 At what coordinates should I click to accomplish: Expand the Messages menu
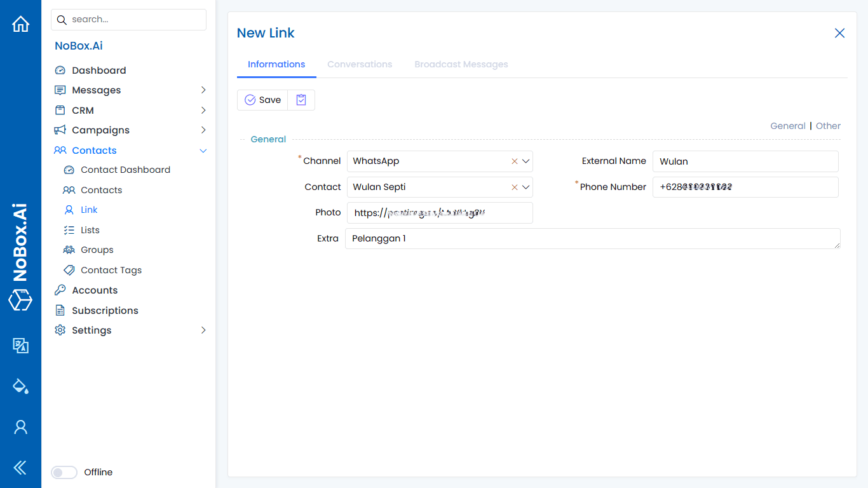coord(203,90)
